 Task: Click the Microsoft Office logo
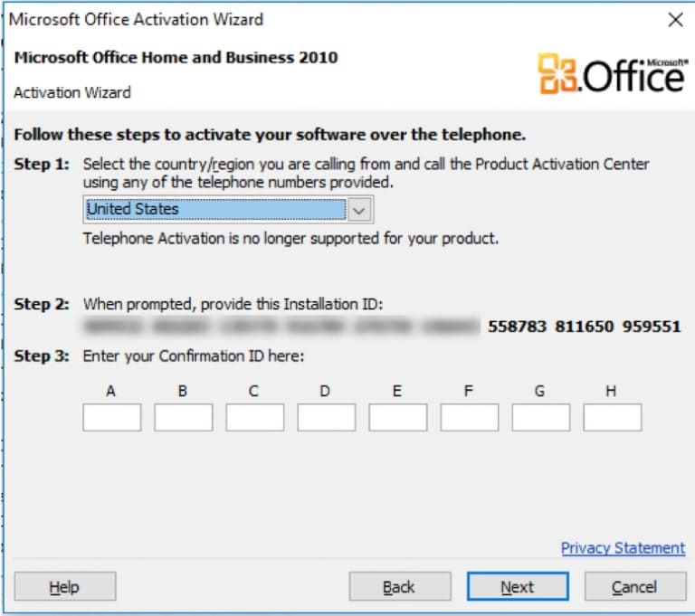coord(612,74)
